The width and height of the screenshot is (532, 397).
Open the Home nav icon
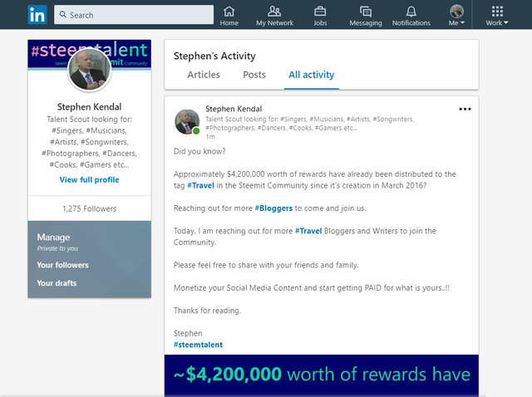229,15
